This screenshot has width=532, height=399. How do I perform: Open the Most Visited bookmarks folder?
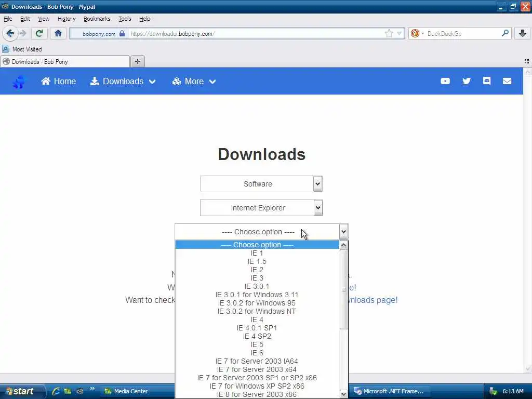pyautogui.click(x=22, y=49)
